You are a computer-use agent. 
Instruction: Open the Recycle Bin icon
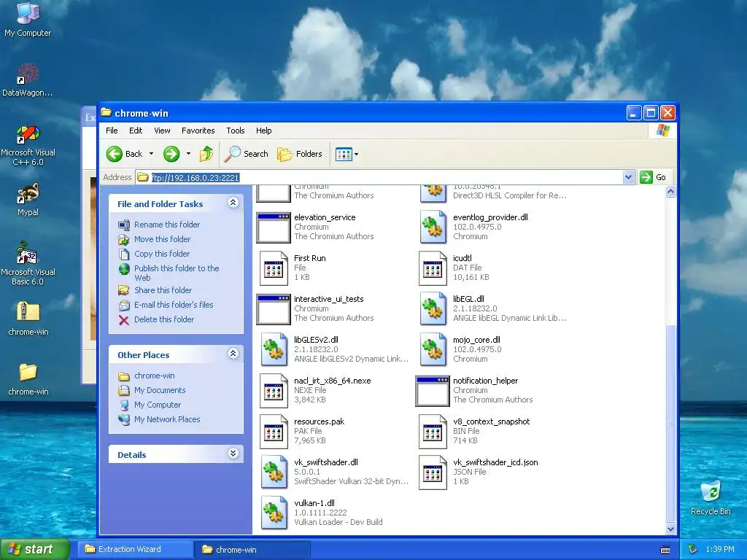(x=711, y=497)
